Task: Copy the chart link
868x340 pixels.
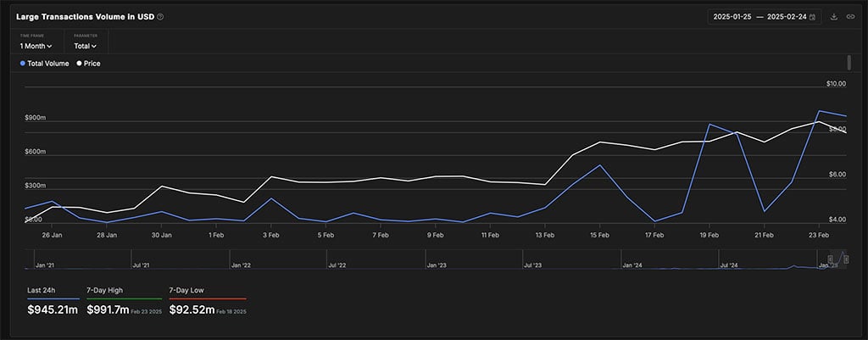Action: point(850,17)
